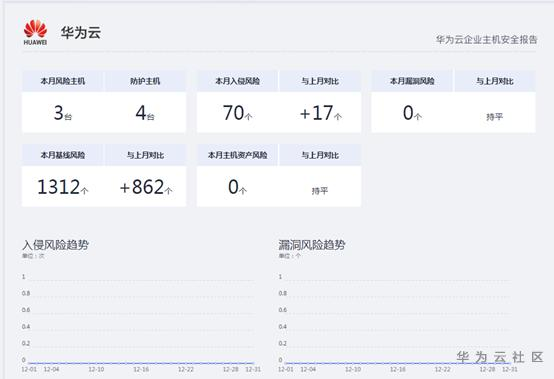
Task: Click the 本月漏洞风险 label
Action: click(412, 81)
